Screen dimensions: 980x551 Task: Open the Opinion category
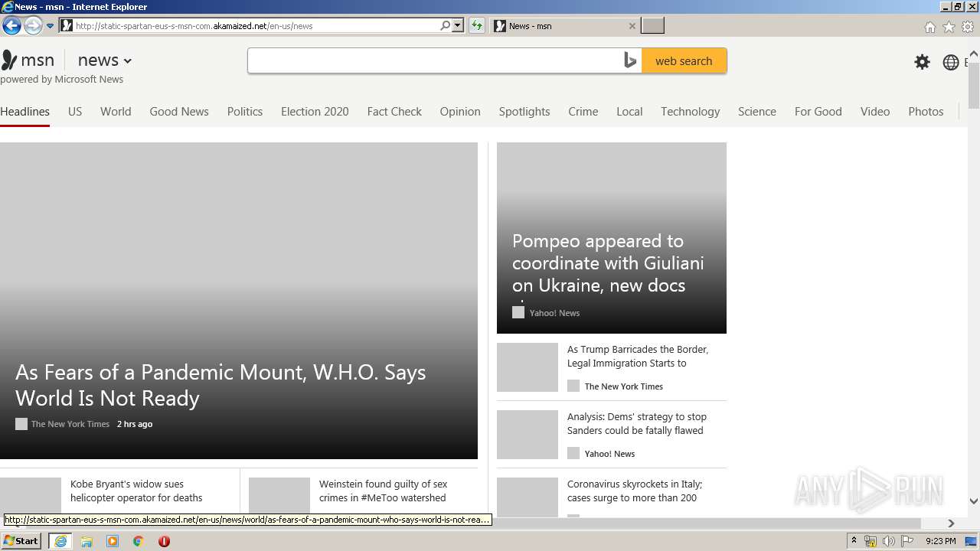(460, 111)
